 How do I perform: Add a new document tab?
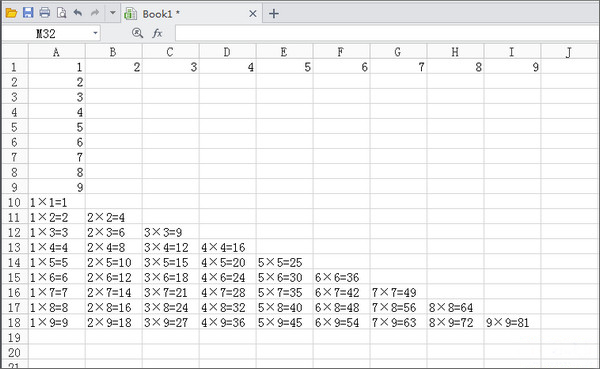(x=274, y=14)
